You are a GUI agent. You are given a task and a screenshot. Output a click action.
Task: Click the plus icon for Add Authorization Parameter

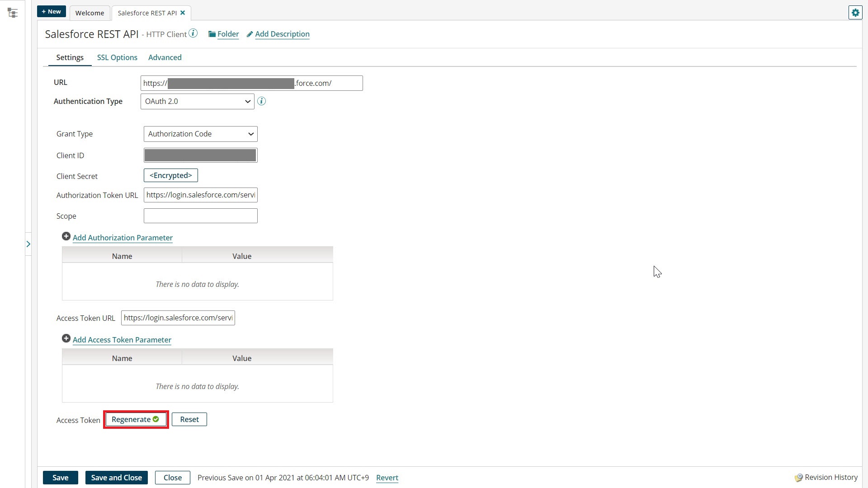(x=66, y=236)
